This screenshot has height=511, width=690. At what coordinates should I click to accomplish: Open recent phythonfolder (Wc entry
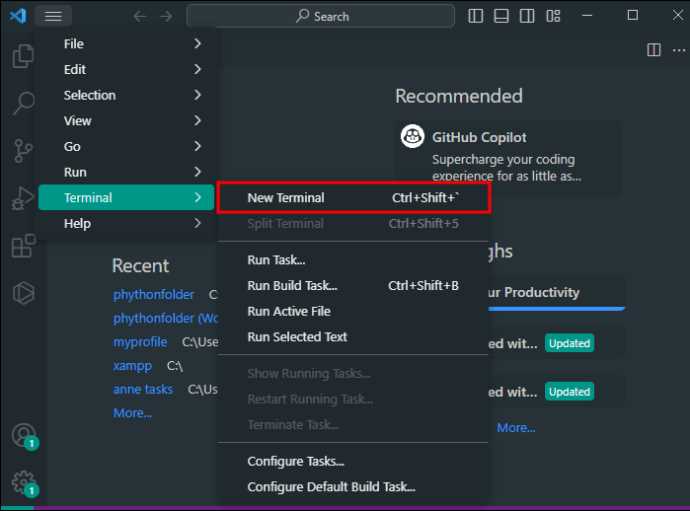(165, 318)
